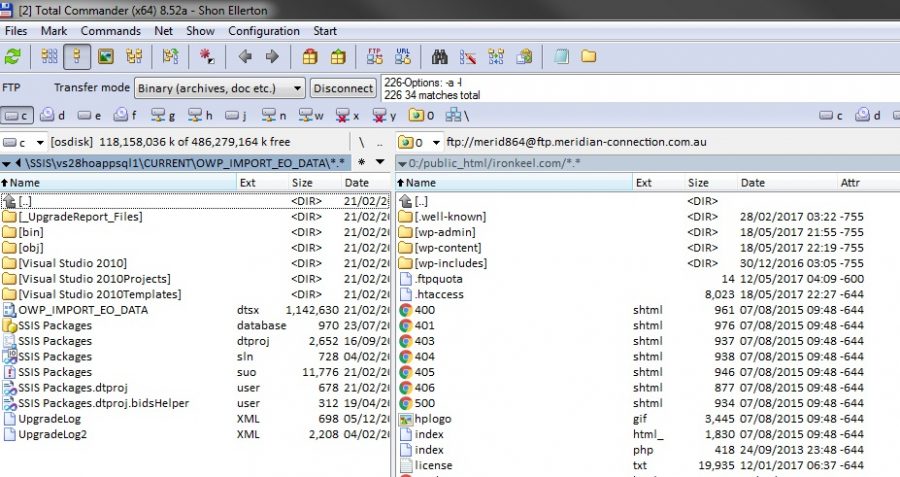Open the URL new connection icon
This screenshot has width=900, height=477.
click(403, 56)
